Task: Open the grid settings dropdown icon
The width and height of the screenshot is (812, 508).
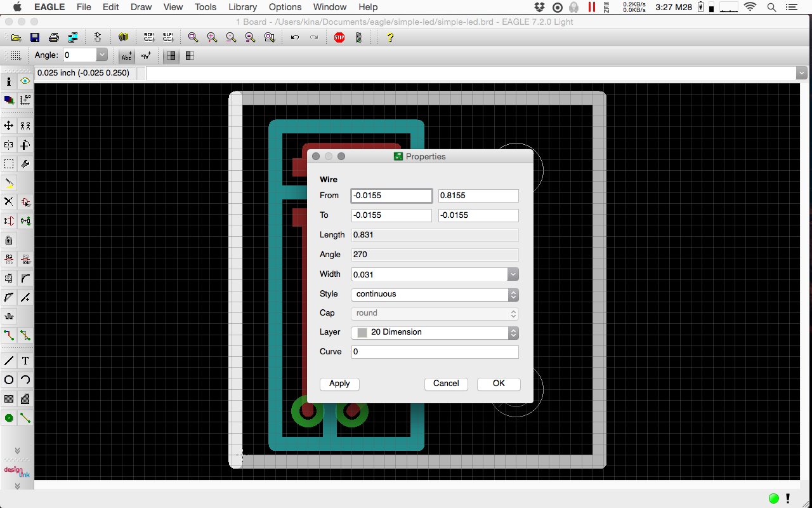Action: pos(16,56)
